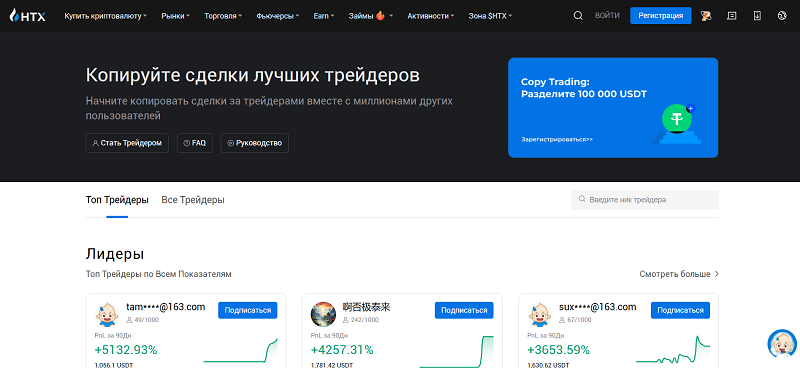
Task: Click Смотреть больше link
Action: (x=679, y=274)
